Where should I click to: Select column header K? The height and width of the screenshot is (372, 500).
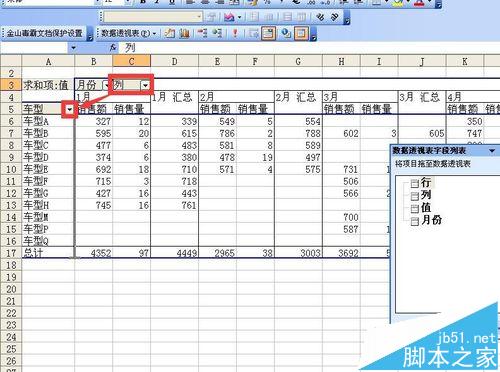pyautogui.click(x=464, y=61)
